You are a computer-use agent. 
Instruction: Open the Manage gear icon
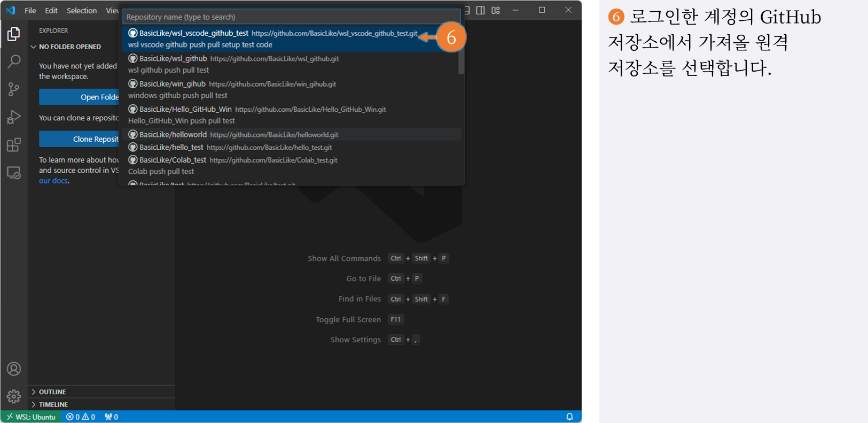coord(14,396)
